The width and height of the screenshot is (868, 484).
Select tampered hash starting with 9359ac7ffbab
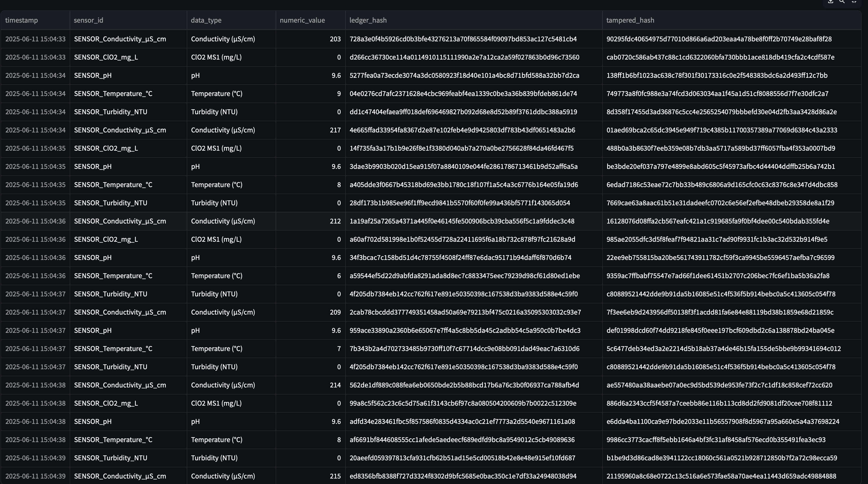click(732, 276)
